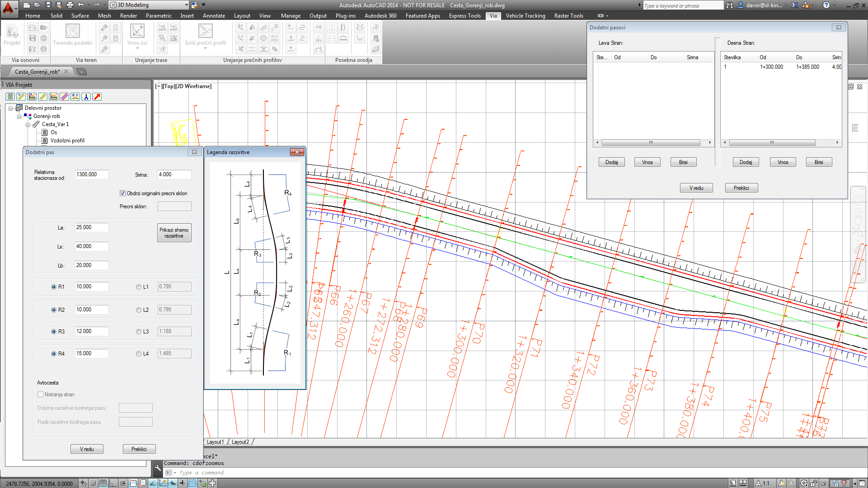
Task: Open the 3D Modeling workspace dropdown
Action: tap(186, 5)
